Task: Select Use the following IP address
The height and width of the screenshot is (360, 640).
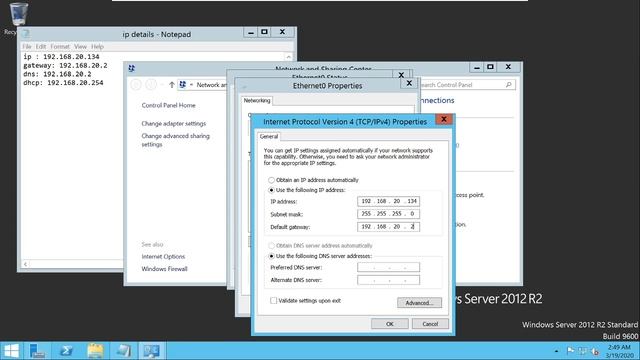Action: (x=307, y=190)
